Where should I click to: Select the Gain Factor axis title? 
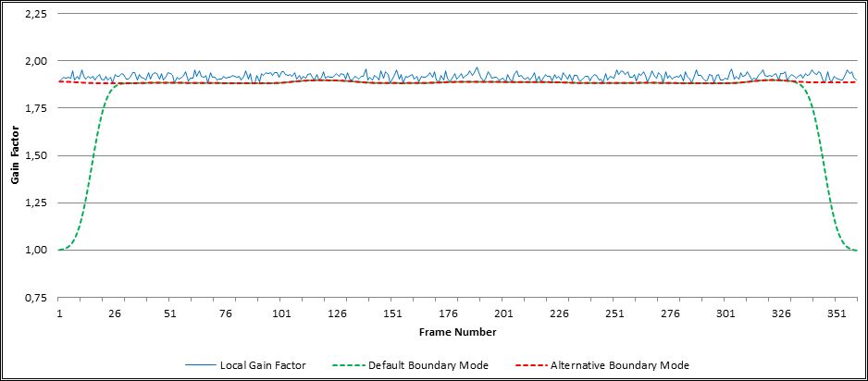15,155
